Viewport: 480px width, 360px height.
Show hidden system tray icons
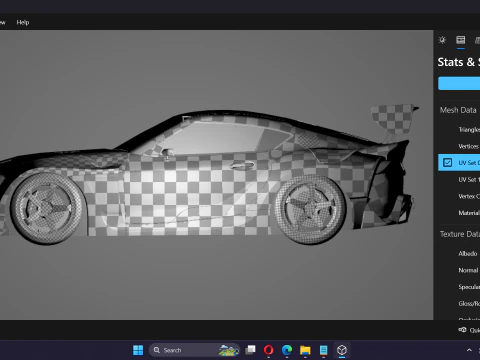[469, 350]
